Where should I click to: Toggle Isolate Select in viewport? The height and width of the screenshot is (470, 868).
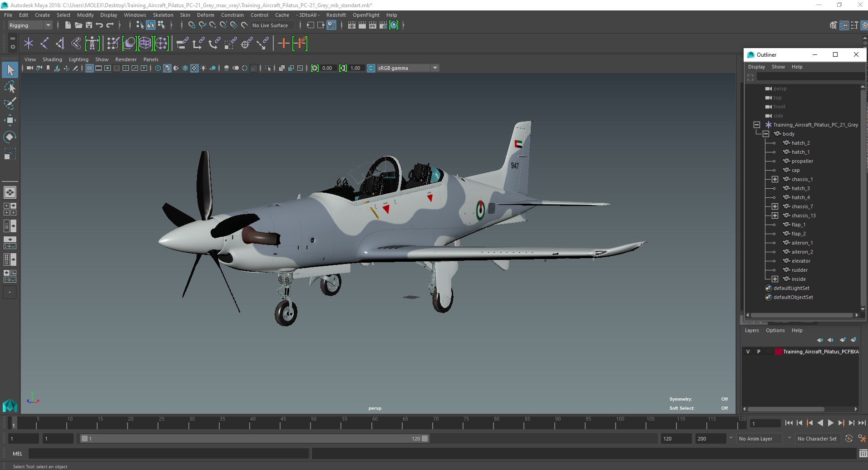tap(268, 68)
